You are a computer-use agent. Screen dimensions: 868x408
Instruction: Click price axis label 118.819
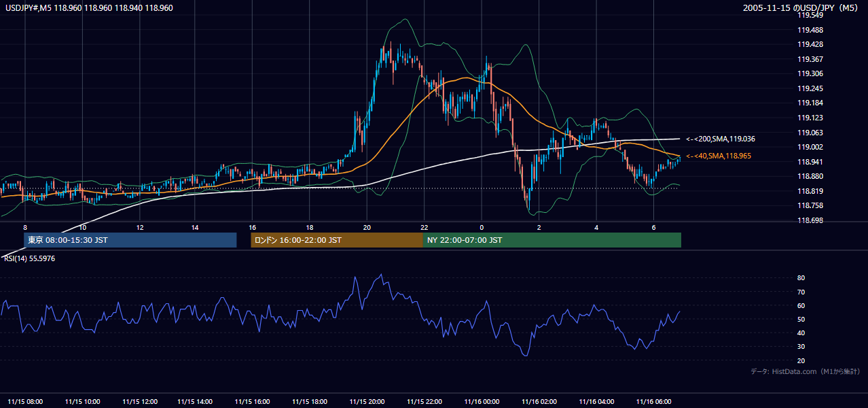(810, 191)
